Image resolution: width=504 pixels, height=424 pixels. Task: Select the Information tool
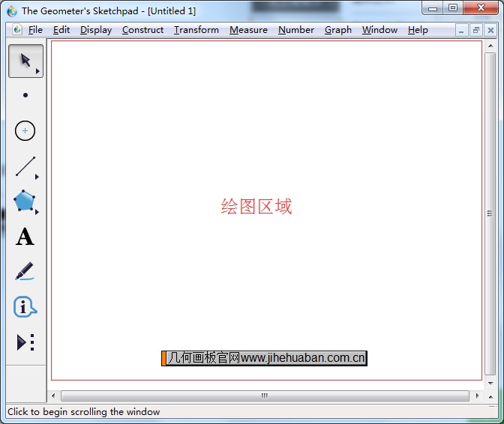[25, 307]
